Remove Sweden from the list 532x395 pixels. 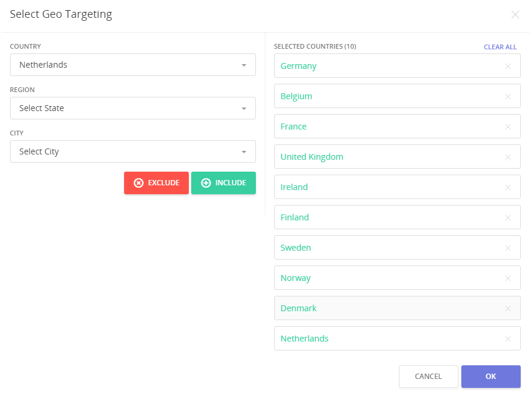[x=508, y=248]
